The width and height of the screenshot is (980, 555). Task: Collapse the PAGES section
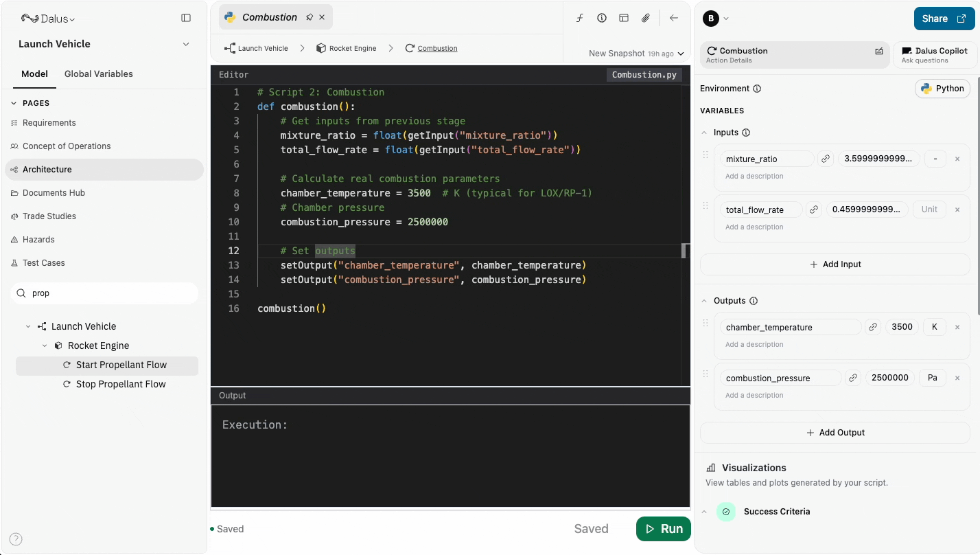13,103
